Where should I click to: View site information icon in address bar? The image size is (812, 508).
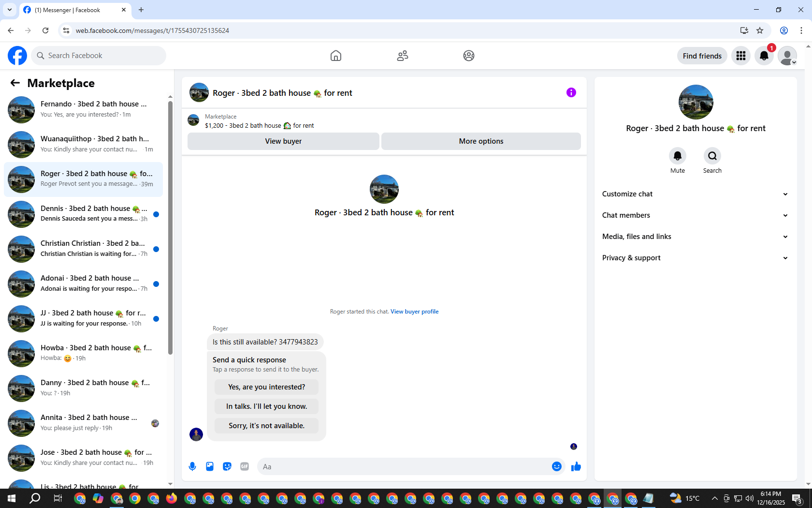tap(66, 30)
